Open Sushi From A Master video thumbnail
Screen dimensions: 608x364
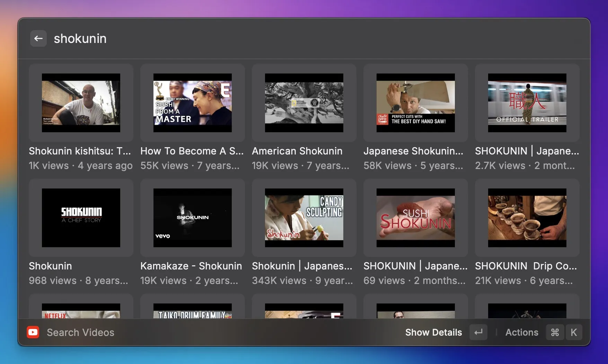tap(193, 103)
